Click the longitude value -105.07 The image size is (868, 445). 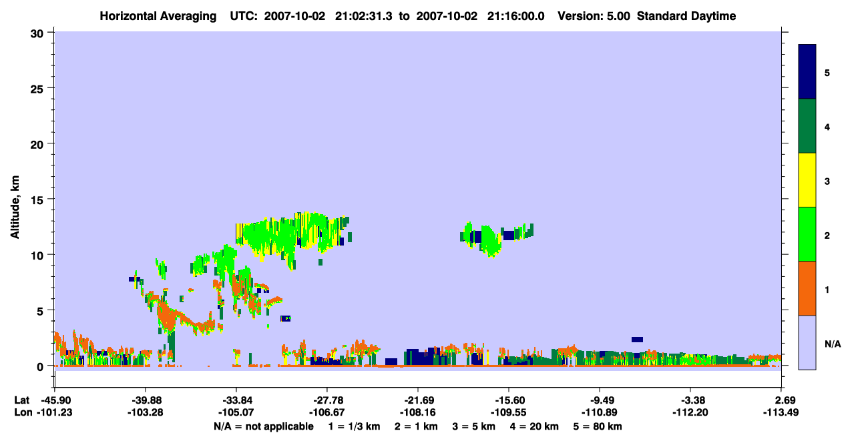pyautogui.click(x=236, y=413)
